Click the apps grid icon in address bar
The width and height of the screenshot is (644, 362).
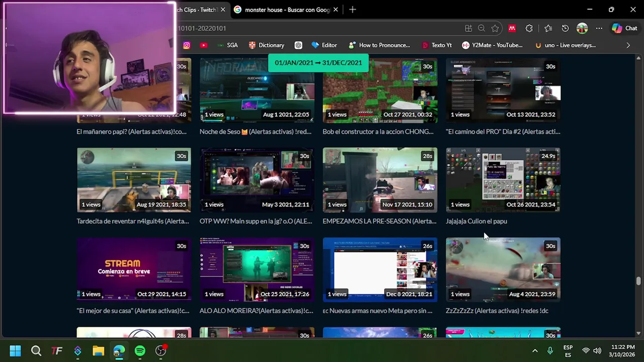click(468, 29)
